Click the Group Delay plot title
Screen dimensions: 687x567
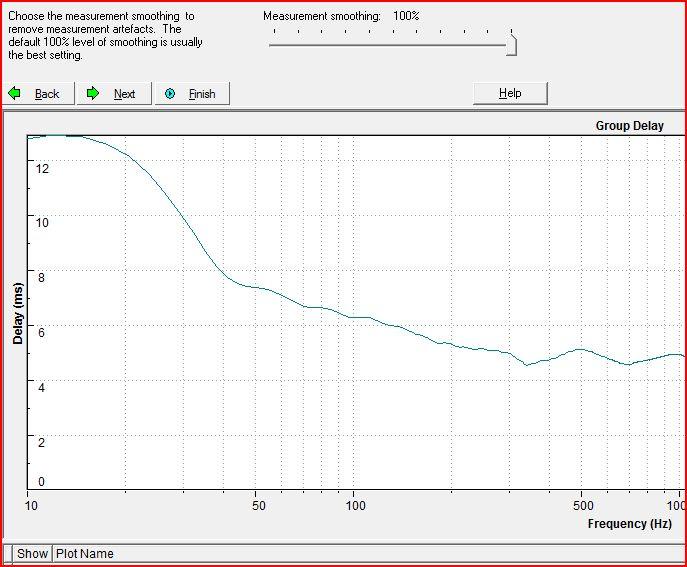click(630, 126)
